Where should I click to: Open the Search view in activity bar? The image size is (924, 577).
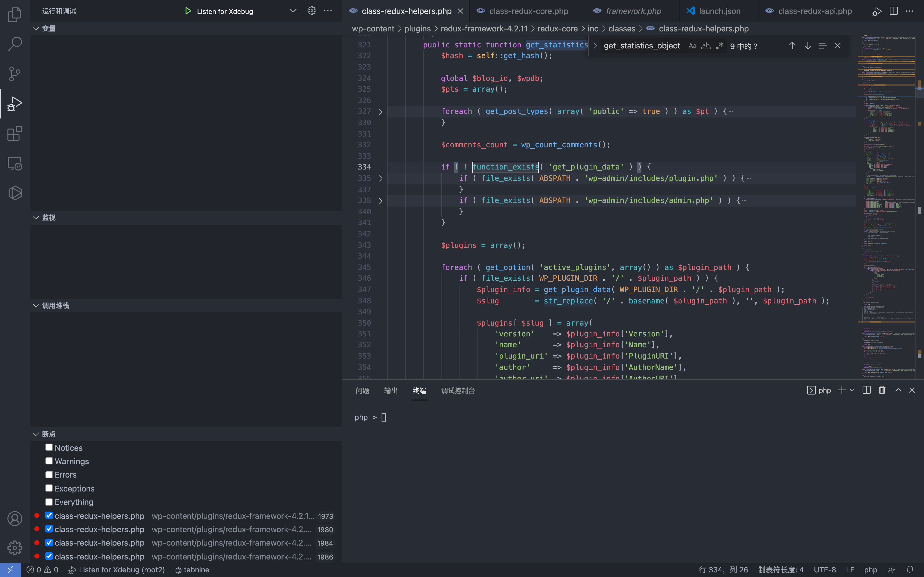tap(14, 44)
